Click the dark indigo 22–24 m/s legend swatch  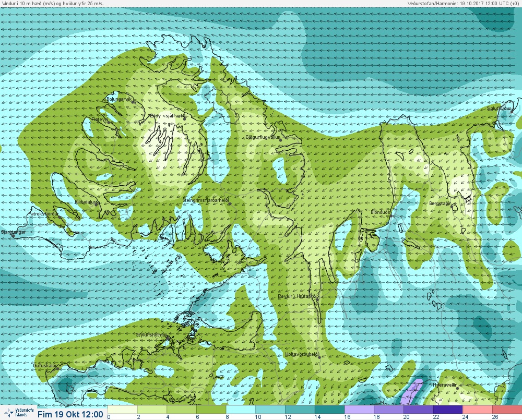pos(448,410)
